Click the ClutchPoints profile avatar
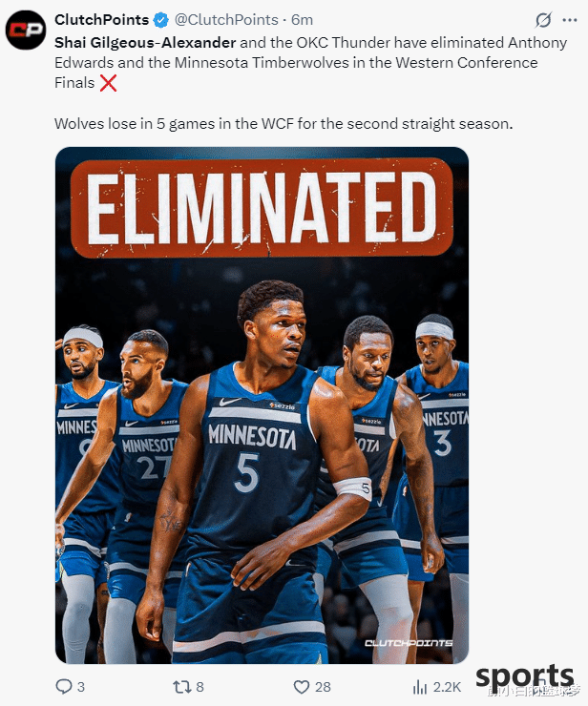 pos(26,30)
